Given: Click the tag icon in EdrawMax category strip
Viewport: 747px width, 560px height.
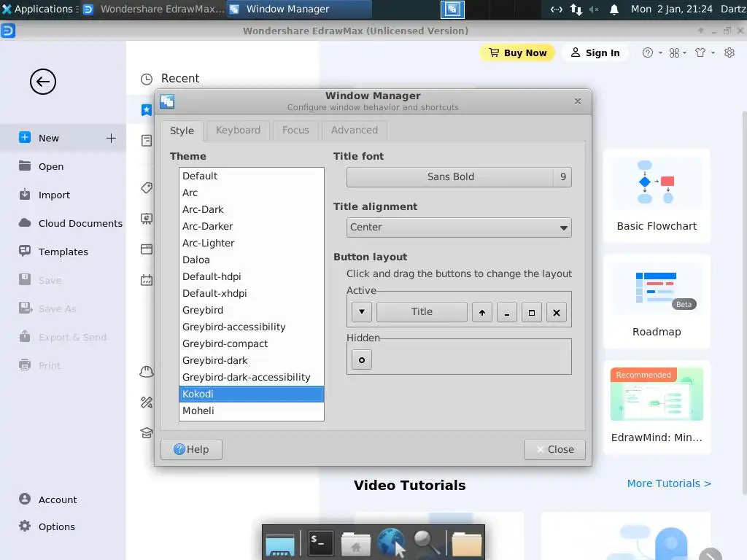Looking at the screenshot, I should tap(147, 188).
